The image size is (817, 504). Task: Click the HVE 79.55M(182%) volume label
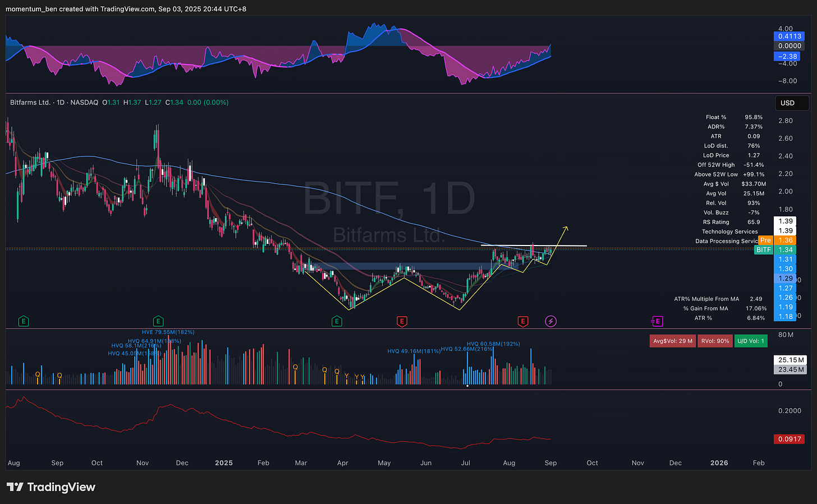pyautogui.click(x=168, y=332)
